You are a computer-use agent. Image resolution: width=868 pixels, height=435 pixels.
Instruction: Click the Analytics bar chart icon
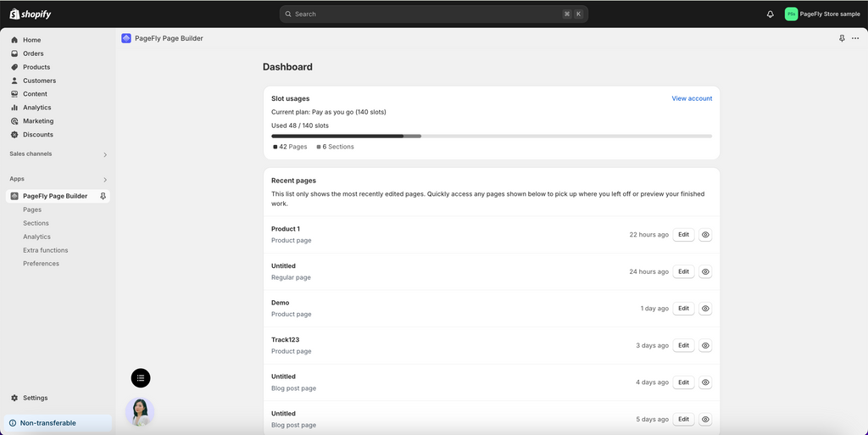pyautogui.click(x=14, y=108)
